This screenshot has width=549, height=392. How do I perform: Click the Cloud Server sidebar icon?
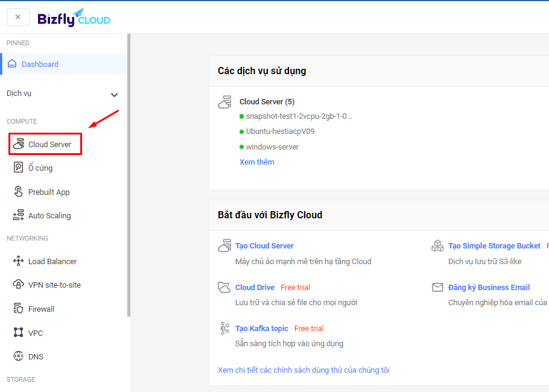pos(19,144)
